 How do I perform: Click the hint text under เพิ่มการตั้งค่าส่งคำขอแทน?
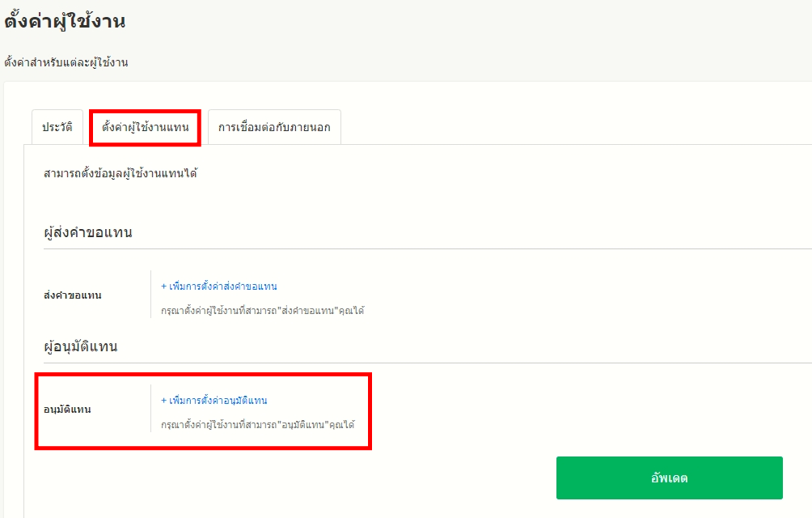[262, 311]
